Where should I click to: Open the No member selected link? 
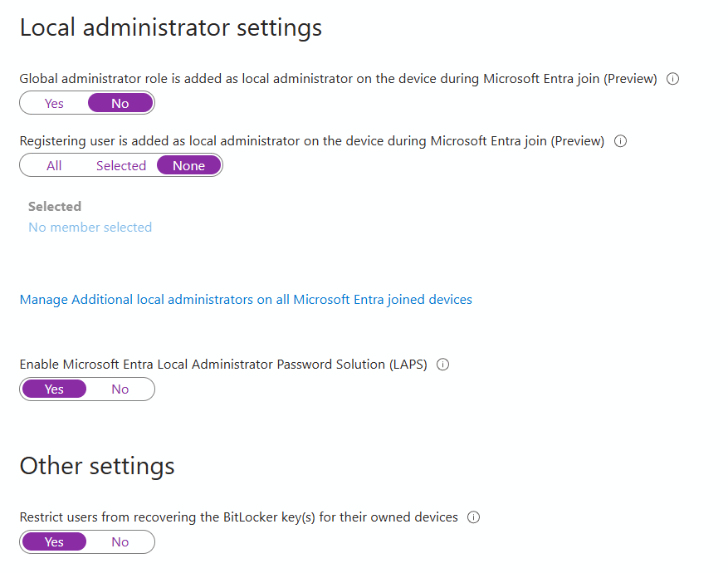click(x=90, y=227)
